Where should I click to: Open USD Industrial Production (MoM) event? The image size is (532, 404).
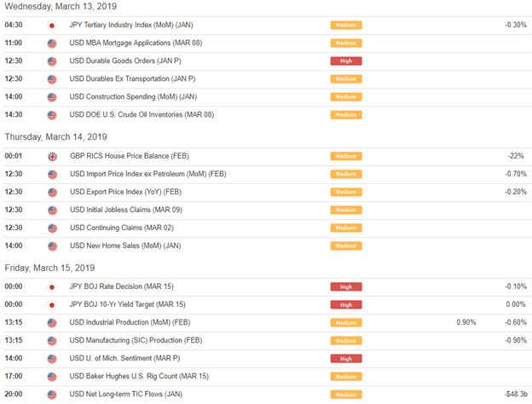click(130, 322)
